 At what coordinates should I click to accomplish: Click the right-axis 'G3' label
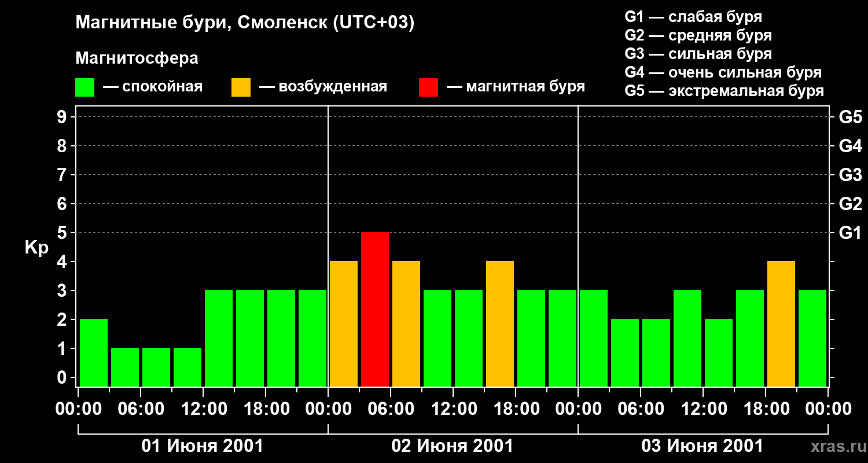click(x=850, y=175)
